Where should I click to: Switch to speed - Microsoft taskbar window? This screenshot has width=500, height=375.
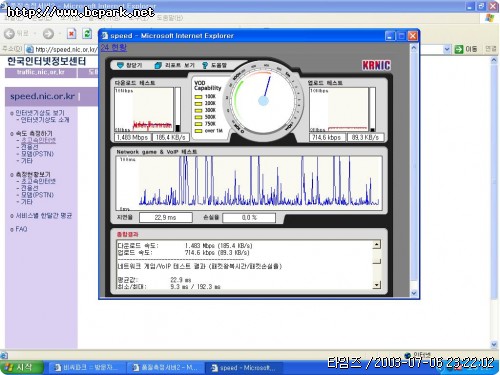[243, 368]
